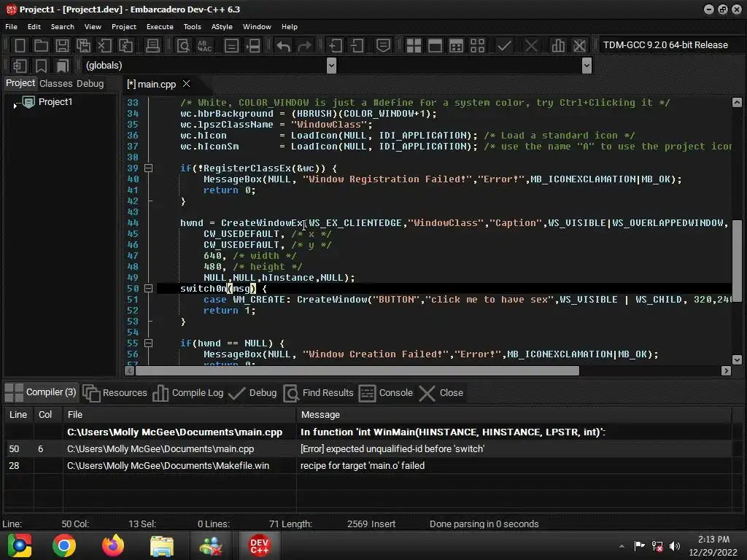Collapse the code fold at line 55

(x=149, y=343)
